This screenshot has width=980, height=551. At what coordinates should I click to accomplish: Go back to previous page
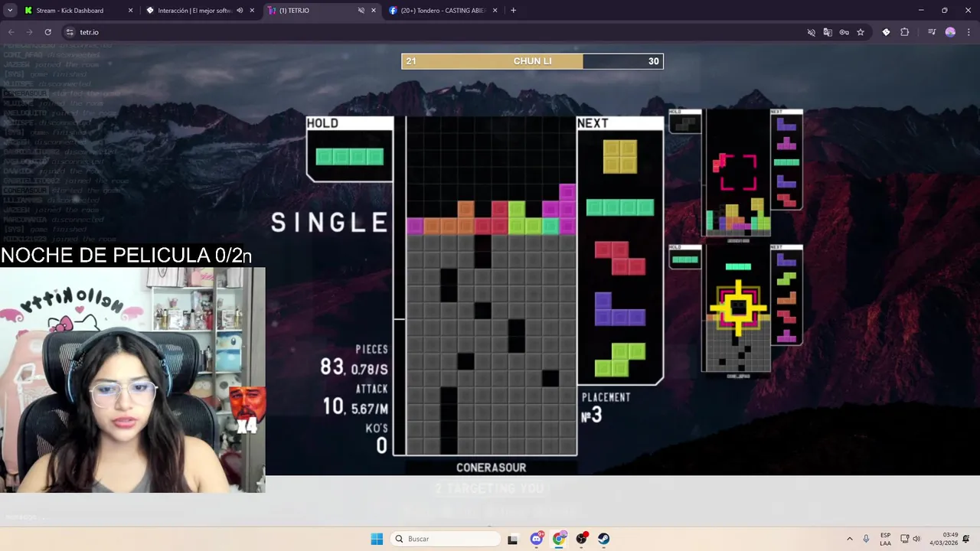(x=11, y=32)
